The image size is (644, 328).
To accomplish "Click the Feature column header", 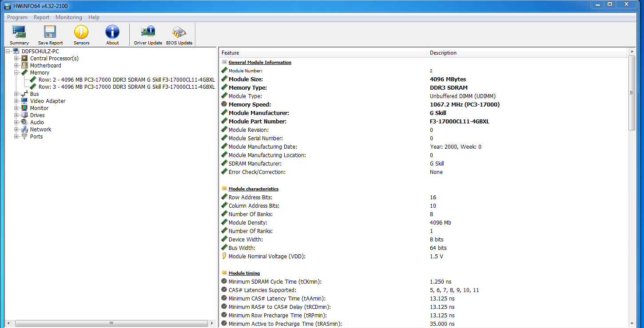I will pos(323,53).
